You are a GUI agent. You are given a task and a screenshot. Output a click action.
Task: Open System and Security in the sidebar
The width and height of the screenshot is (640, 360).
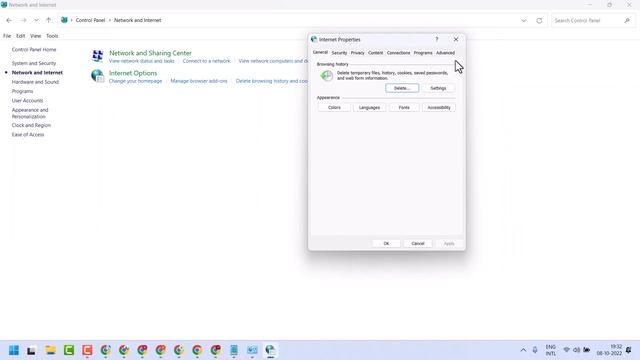(x=34, y=63)
